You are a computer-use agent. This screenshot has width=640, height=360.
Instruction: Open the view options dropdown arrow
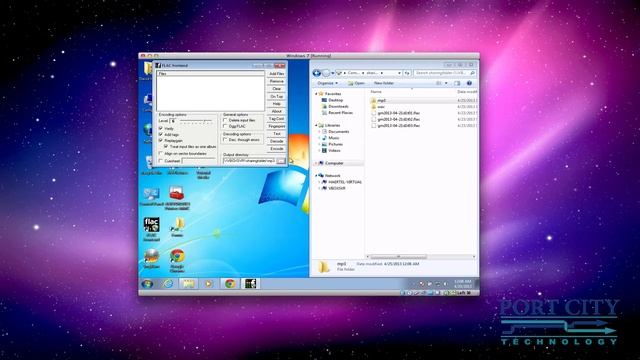446,83
